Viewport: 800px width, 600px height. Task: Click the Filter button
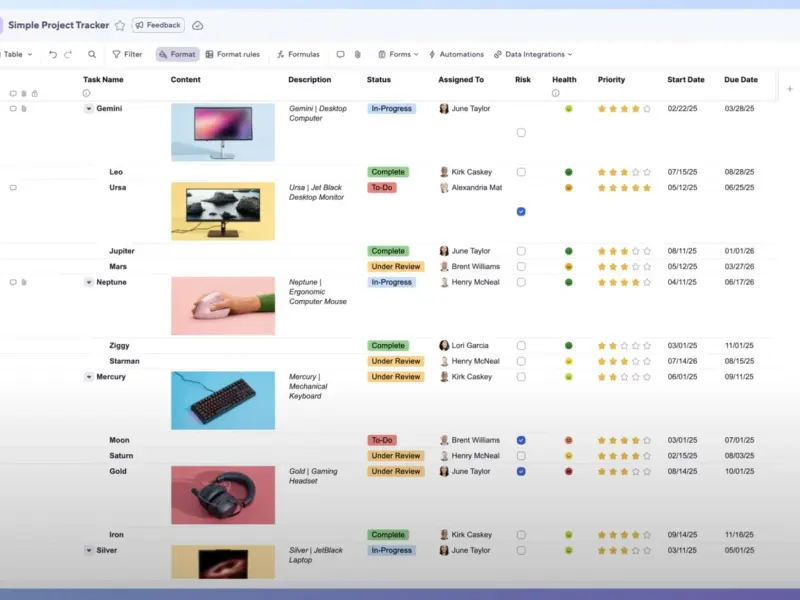127,54
